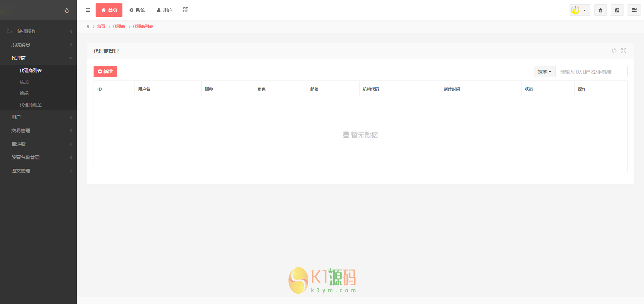The height and width of the screenshot is (304, 644).
Task: Expand the 自选股 sidebar menu
Action: click(38, 144)
